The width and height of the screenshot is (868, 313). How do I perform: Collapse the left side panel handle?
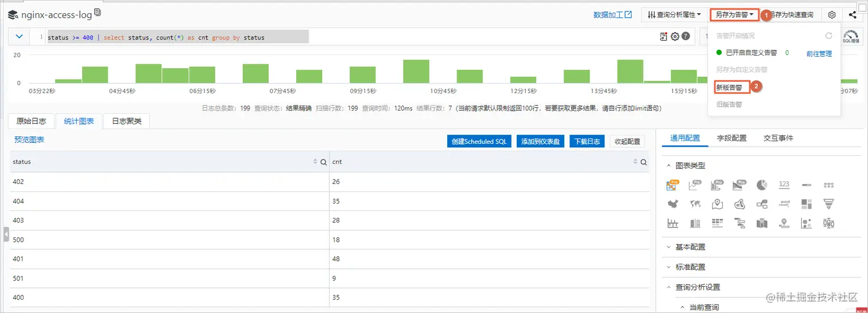click(x=6, y=234)
